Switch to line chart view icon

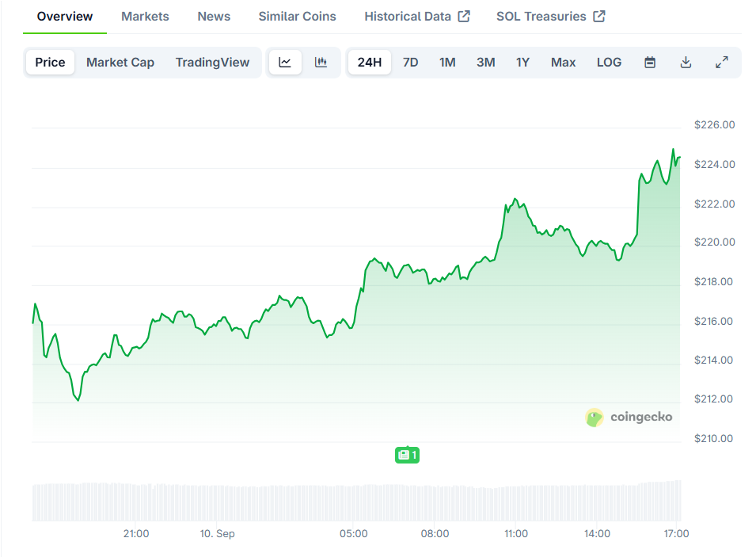285,63
